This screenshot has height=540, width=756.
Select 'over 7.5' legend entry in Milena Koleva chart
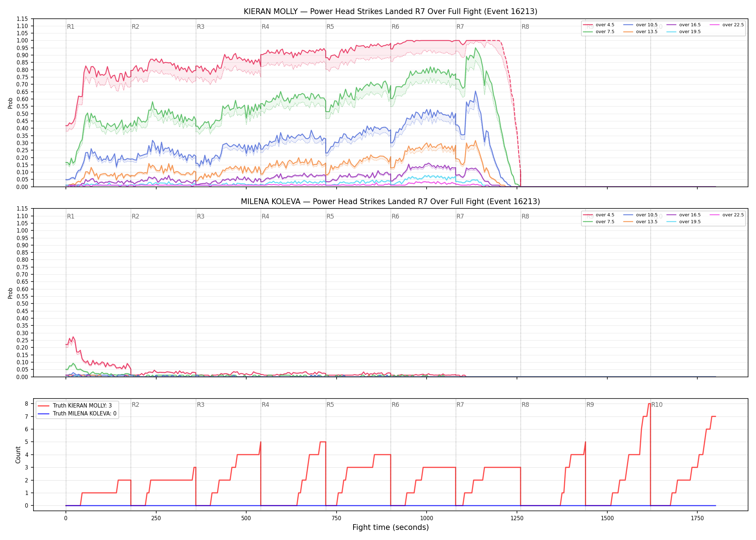pos(598,222)
